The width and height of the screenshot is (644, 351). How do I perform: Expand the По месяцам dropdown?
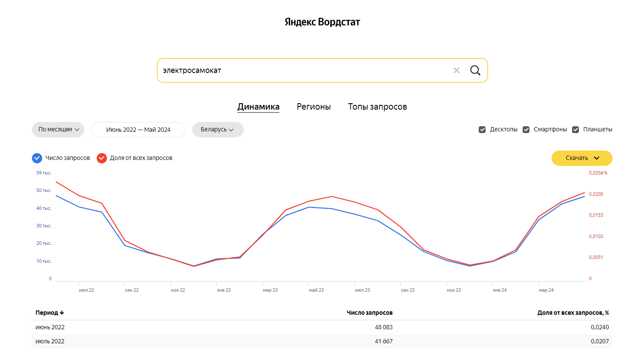coord(58,130)
